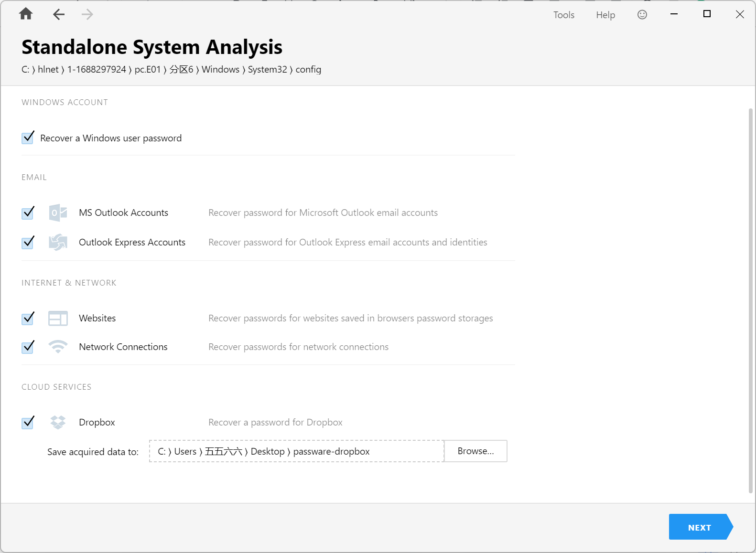
Task: Go to the Home screen icon
Action: click(26, 14)
